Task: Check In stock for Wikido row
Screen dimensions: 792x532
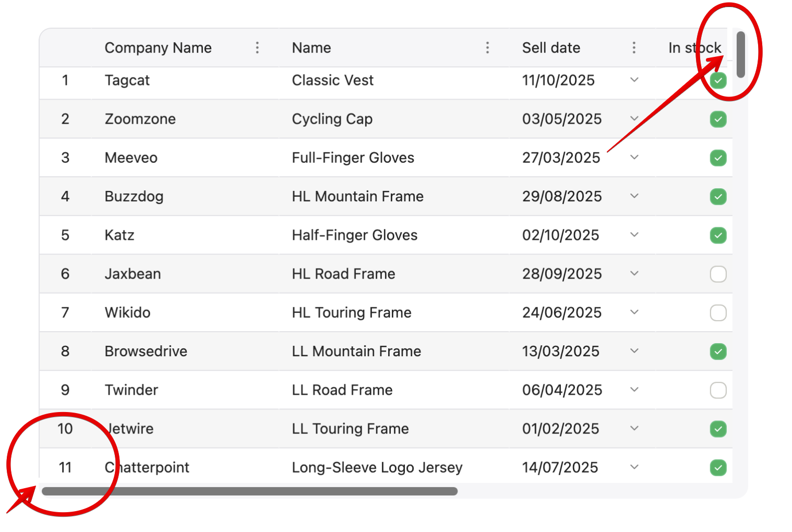Action: click(718, 313)
